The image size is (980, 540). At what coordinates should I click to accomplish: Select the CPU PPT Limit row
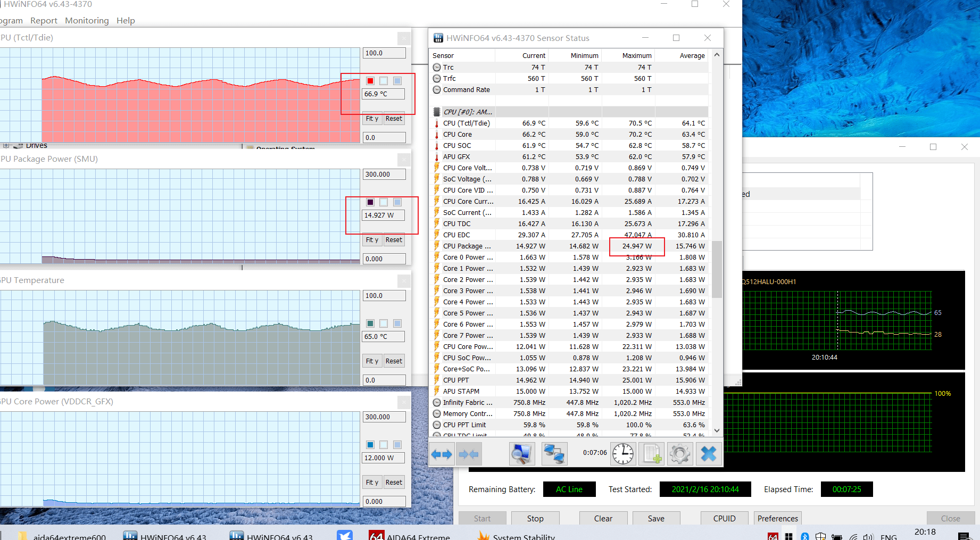click(569, 425)
